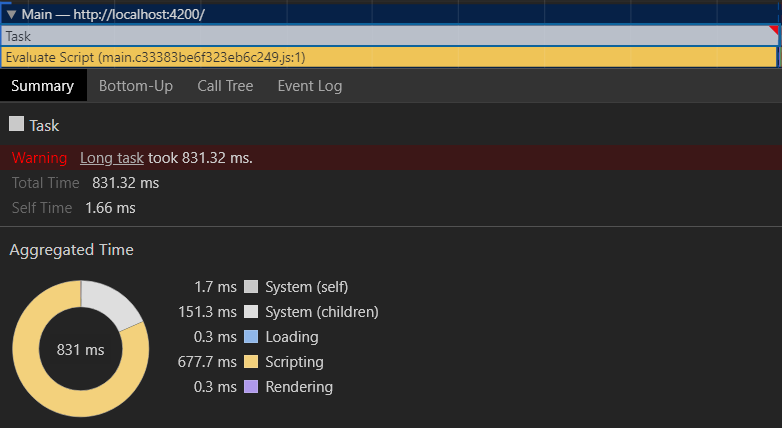Image resolution: width=782 pixels, height=428 pixels.
Task: Open the Event Log tab
Action: (x=310, y=86)
